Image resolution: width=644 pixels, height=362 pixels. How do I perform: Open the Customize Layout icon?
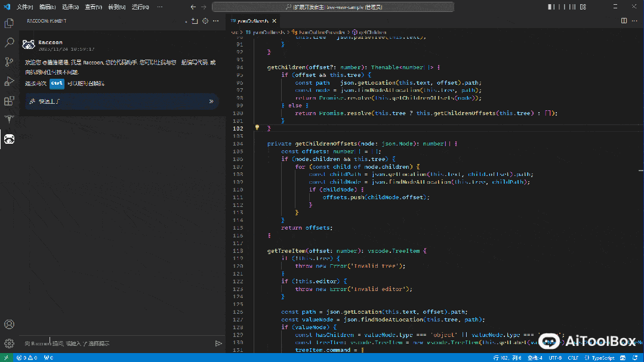pos(583,7)
